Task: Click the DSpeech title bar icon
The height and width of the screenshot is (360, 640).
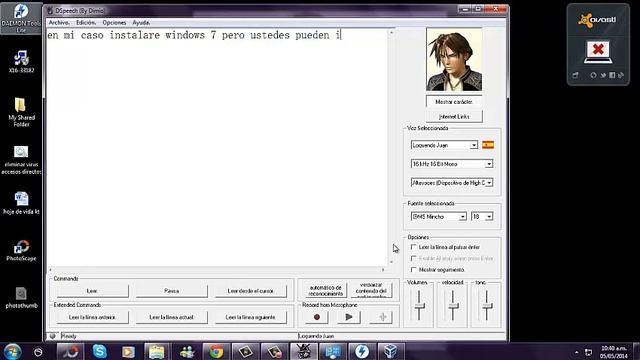Action: (50, 11)
